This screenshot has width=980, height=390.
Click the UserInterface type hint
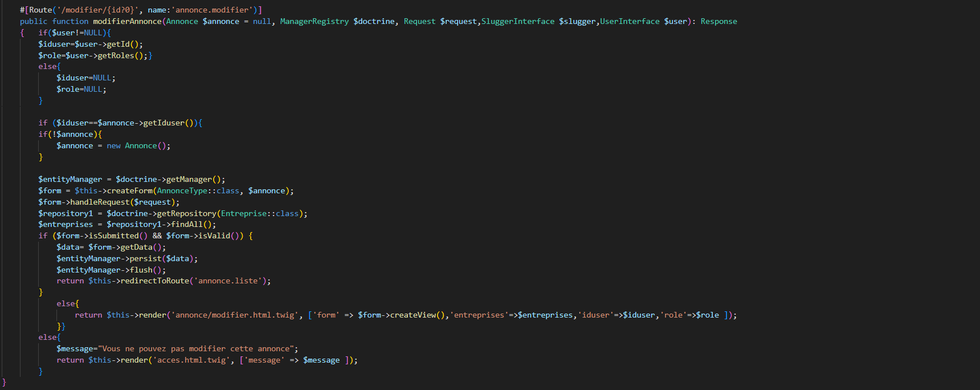point(630,21)
